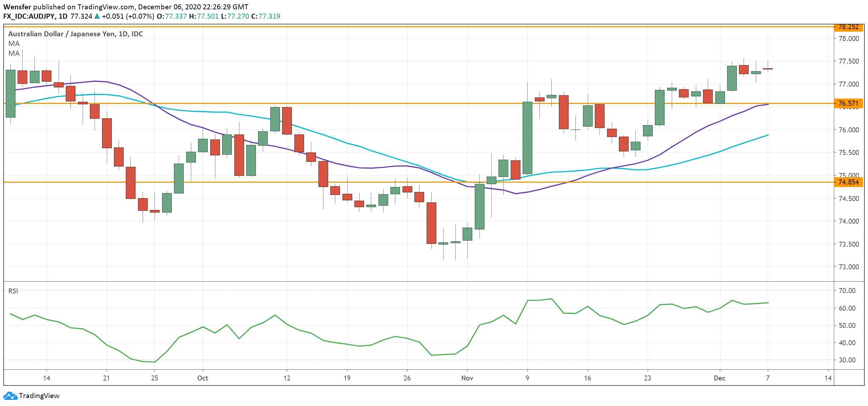
Task: Click the Nov date marker on time axis
Action: pyautogui.click(x=467, y=378)
